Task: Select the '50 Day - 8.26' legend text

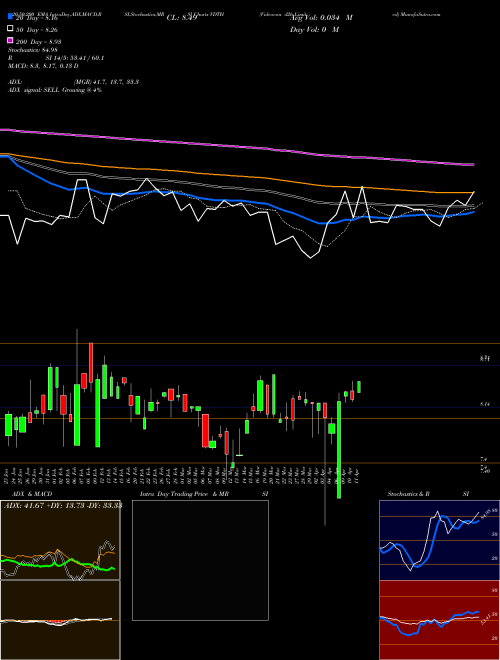Action: pos(37,29)
